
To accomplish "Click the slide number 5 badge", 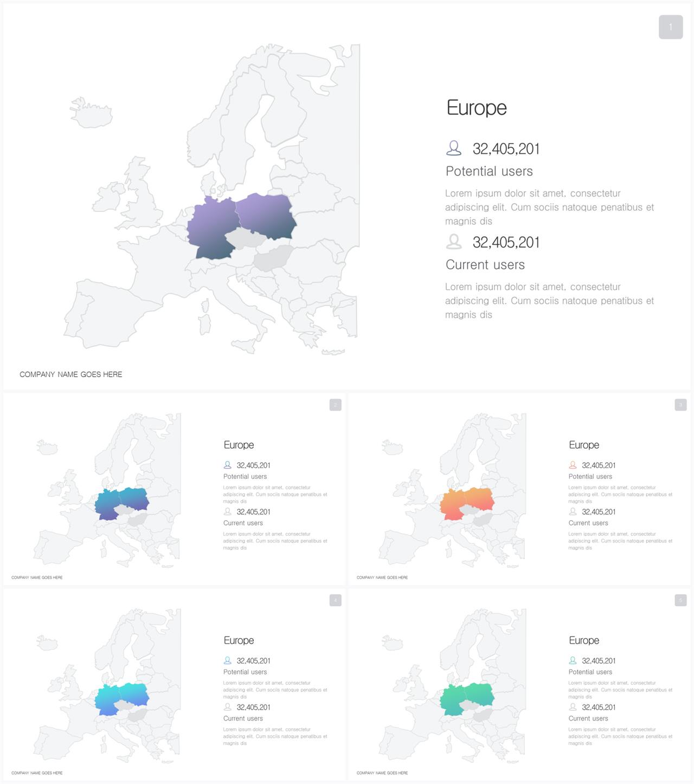I will pyautogui.click(x=680, y=600).
